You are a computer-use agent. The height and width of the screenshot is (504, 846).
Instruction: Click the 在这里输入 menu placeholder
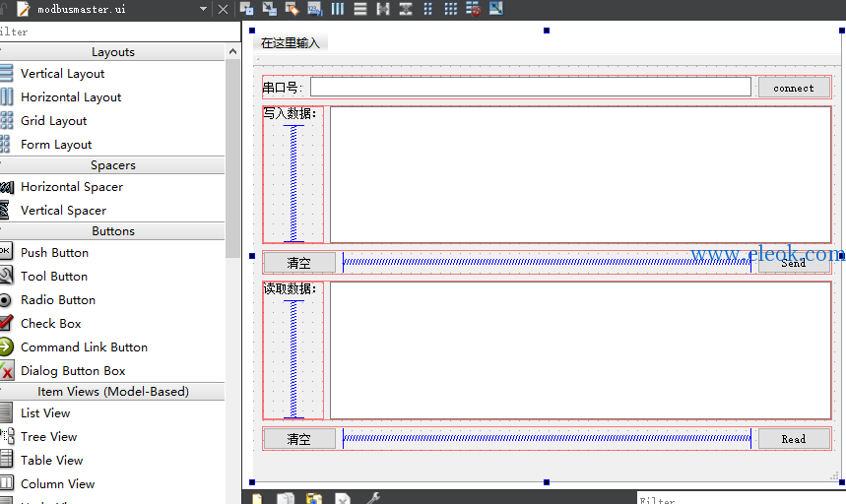[291, 43]
